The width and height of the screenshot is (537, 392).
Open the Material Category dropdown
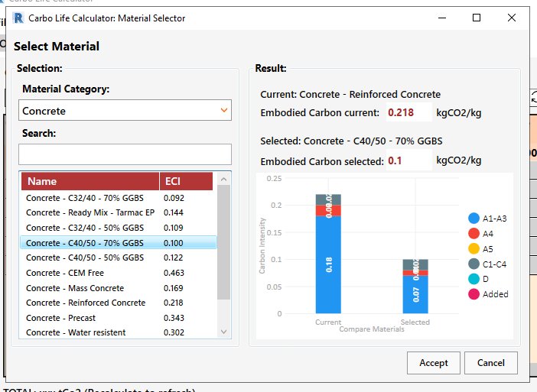[125, 111]
